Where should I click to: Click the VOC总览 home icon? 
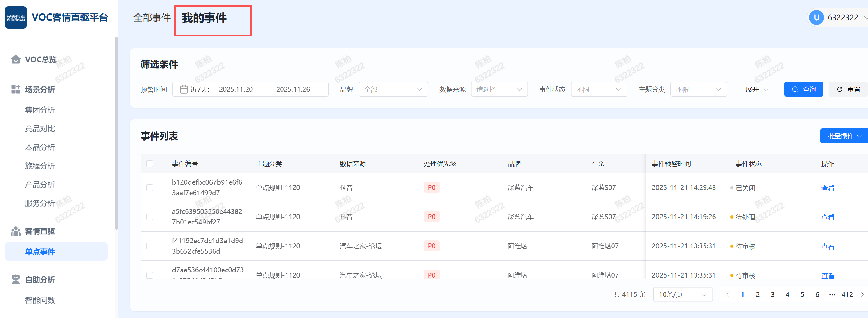16,59
